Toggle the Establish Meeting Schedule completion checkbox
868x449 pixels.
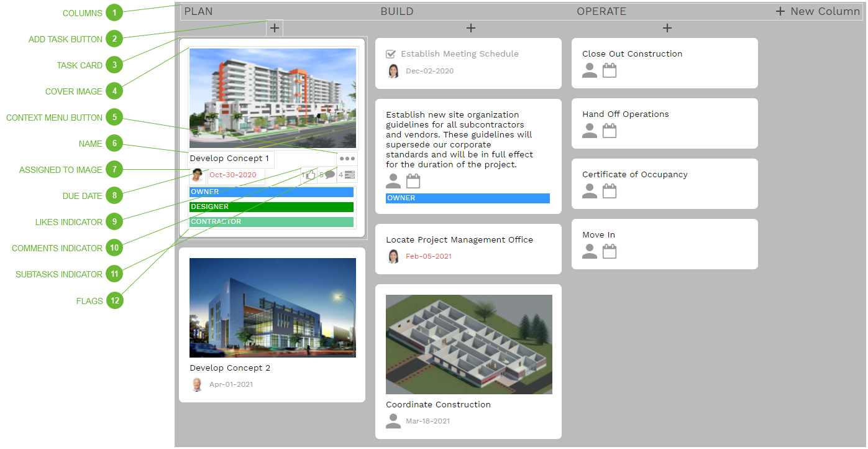391,53
